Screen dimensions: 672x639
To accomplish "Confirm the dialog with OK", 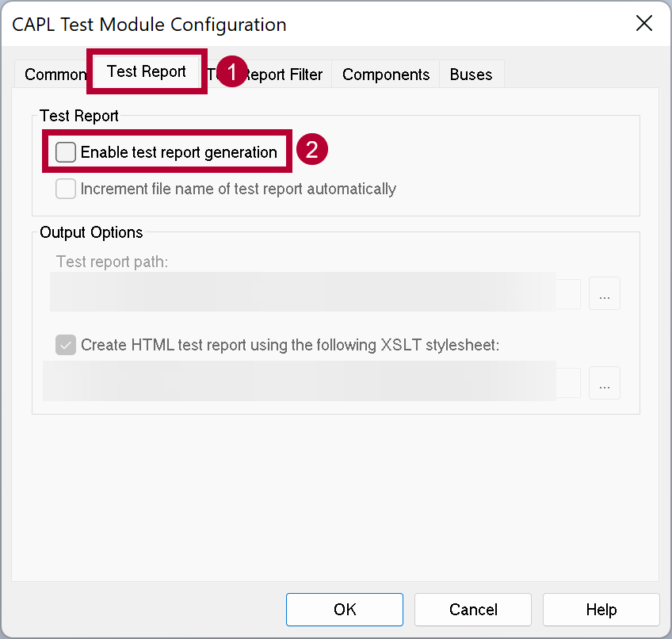I will pyautogui.click(x=345, y=609).
